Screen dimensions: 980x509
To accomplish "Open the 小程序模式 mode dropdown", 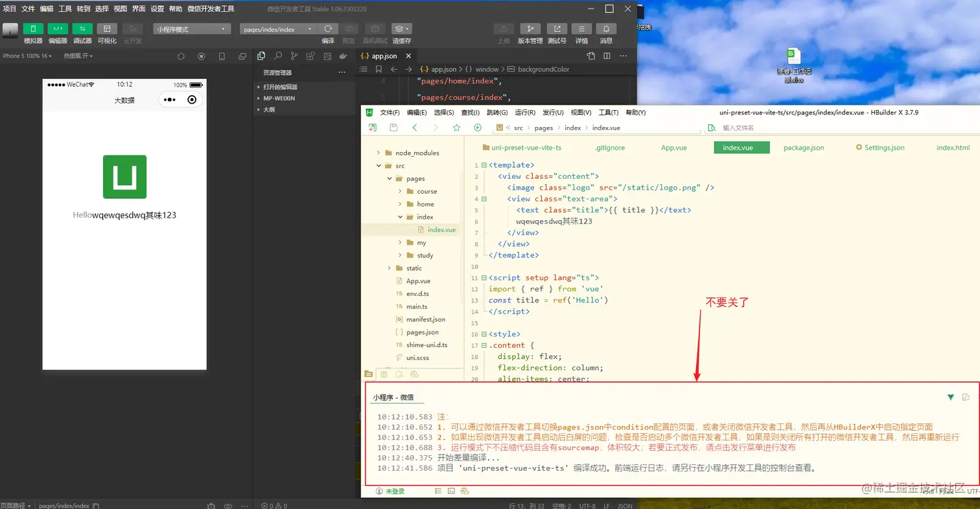I will tap(192, 29).
